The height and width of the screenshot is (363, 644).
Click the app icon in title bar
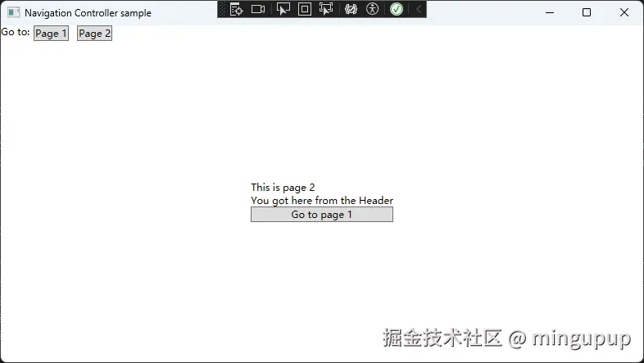[x=13, y=13]
